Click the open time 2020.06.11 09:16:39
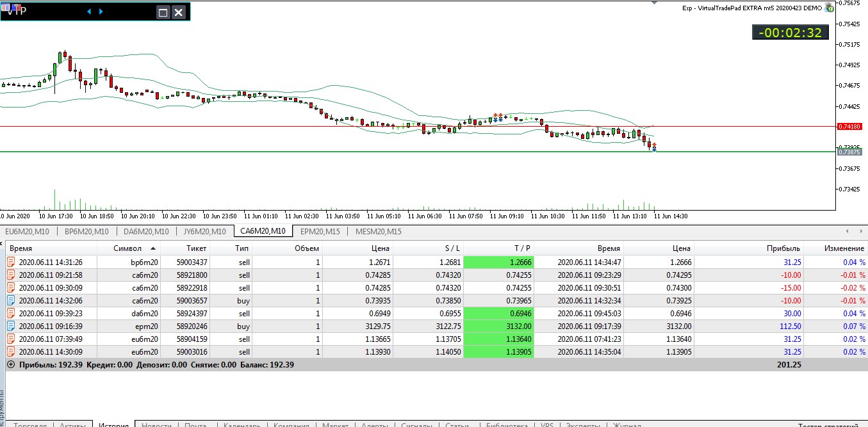The image size is (868, 427). click(x=51, y=326)
